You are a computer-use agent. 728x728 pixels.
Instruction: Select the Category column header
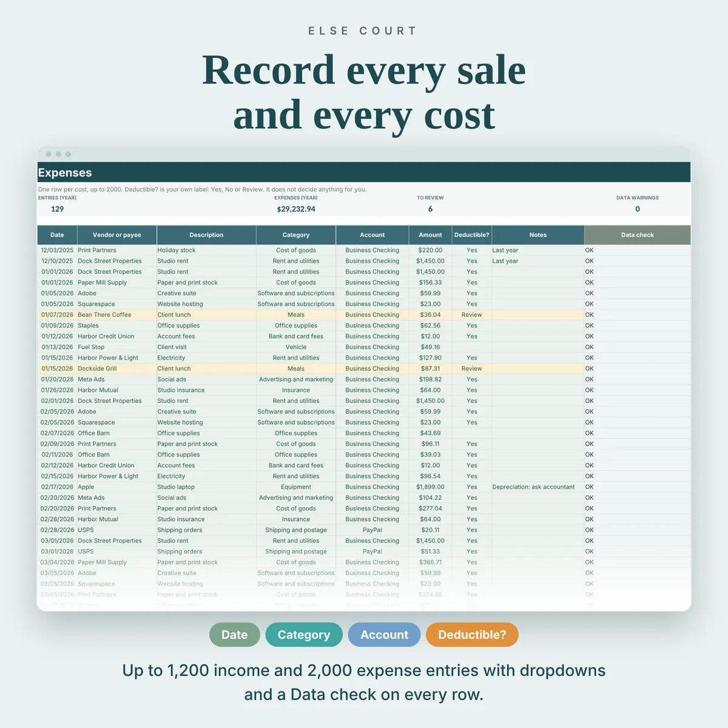[296, 235]
